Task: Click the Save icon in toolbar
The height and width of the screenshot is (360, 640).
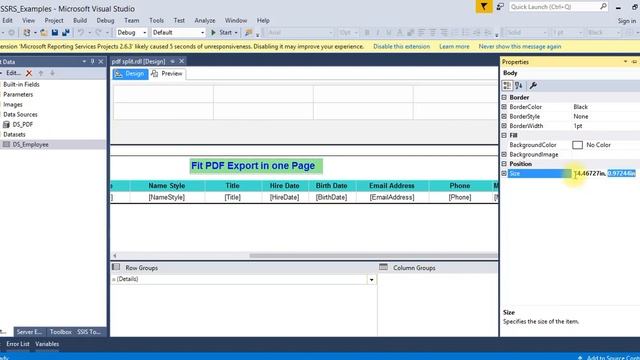Action: (55, 32)
